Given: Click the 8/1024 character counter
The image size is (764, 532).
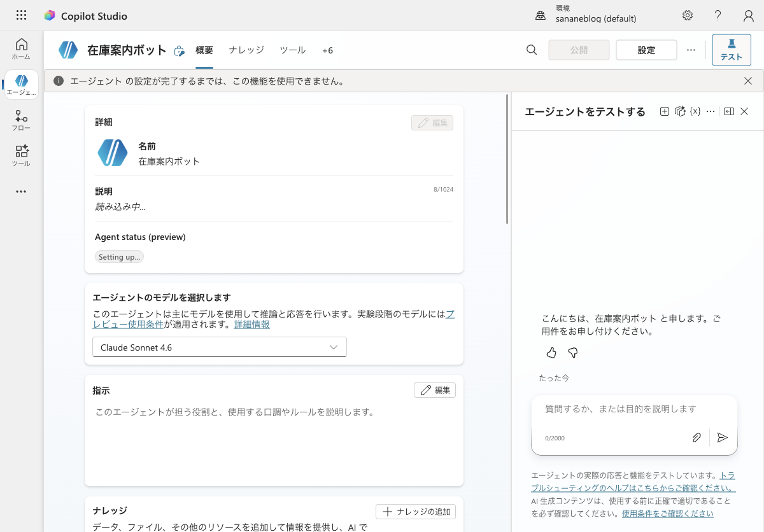Looking at the screenshot, I should click(442, 190).
